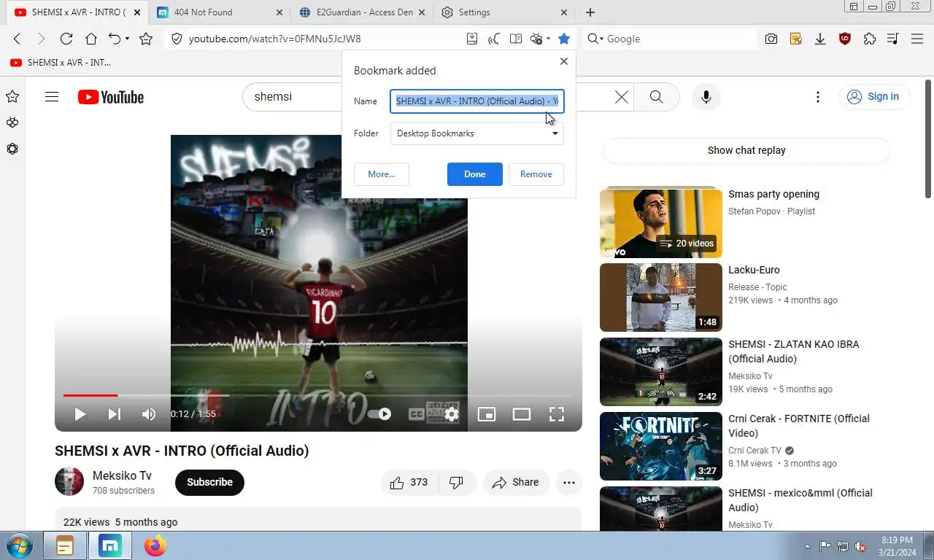Open the extensions puzzle piece icon

(869, 39)
